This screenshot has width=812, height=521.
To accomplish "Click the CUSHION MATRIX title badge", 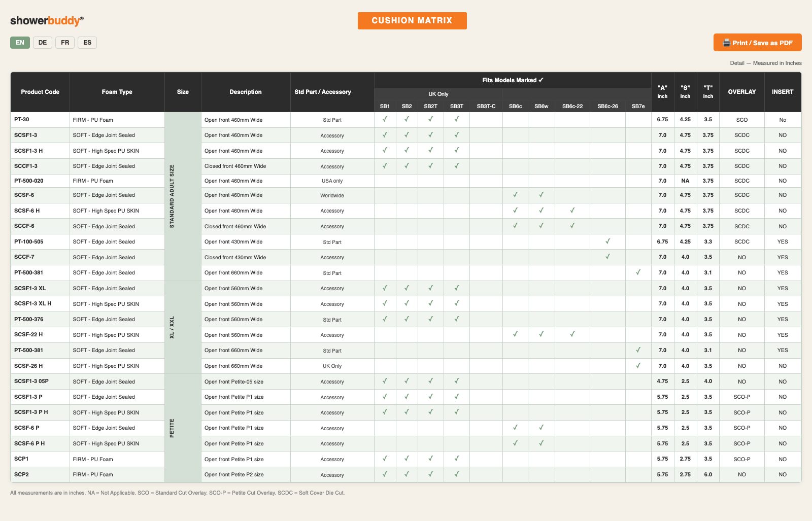I will point(412,21).
